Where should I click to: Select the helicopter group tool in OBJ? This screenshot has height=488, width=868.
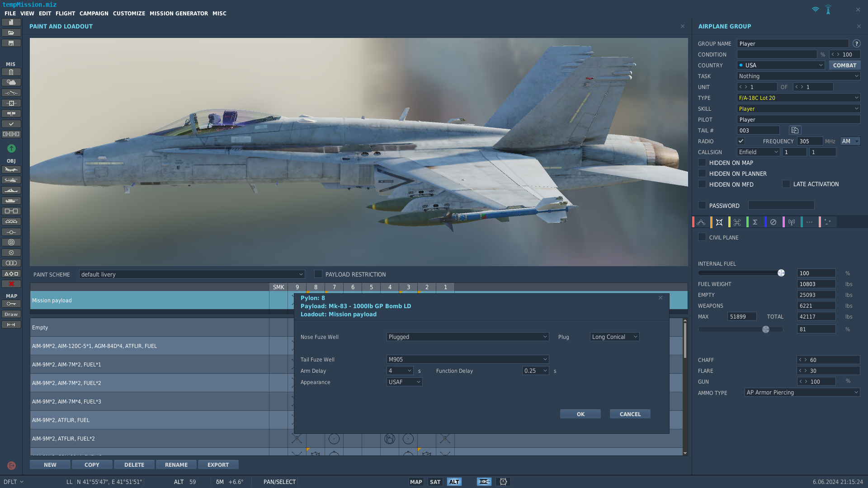tap(11, 180)
